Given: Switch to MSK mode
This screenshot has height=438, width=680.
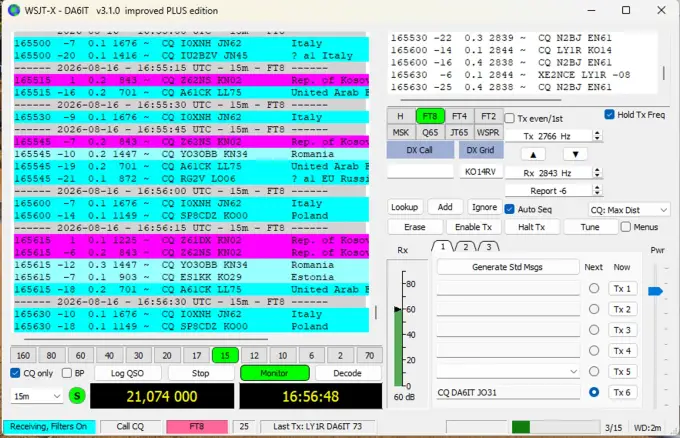Looking at the screenshot, I should point(400,132).
